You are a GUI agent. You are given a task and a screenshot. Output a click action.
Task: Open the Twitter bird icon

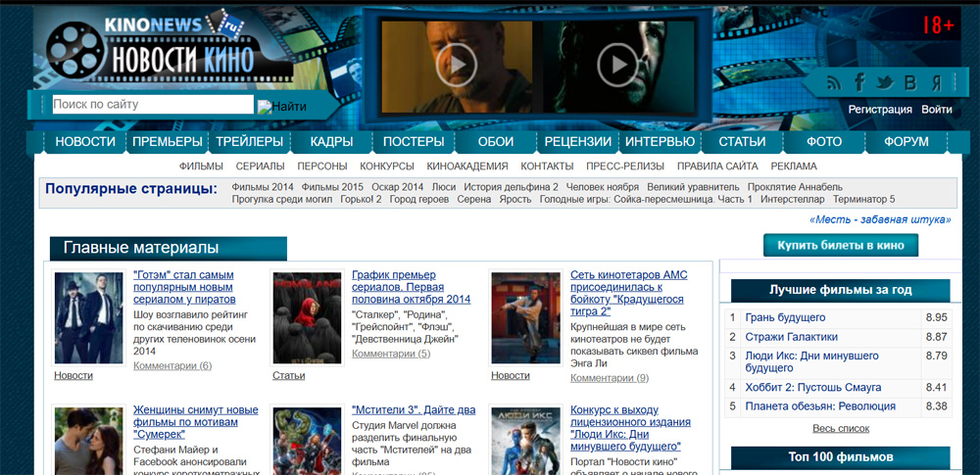(x=885, y=82)
